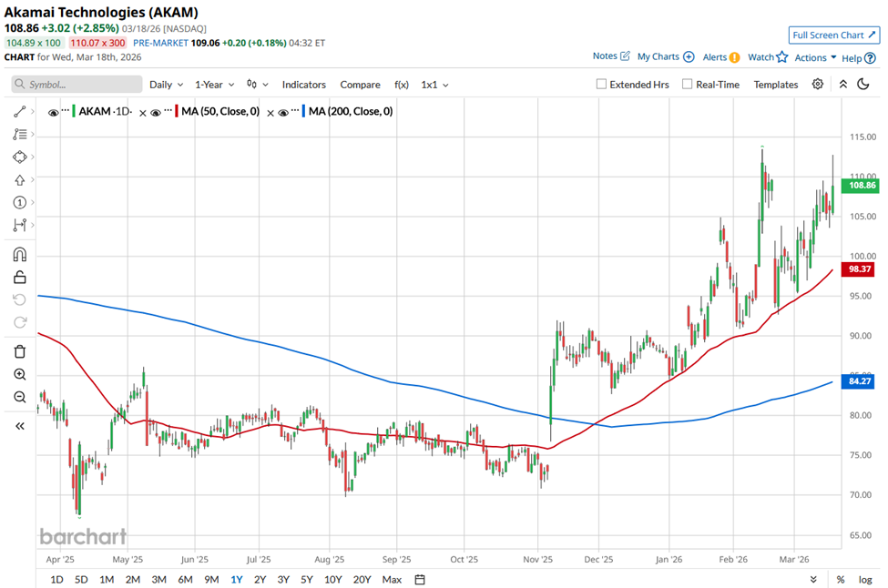Open the candlestick chart type dropdown

point(257,85)
